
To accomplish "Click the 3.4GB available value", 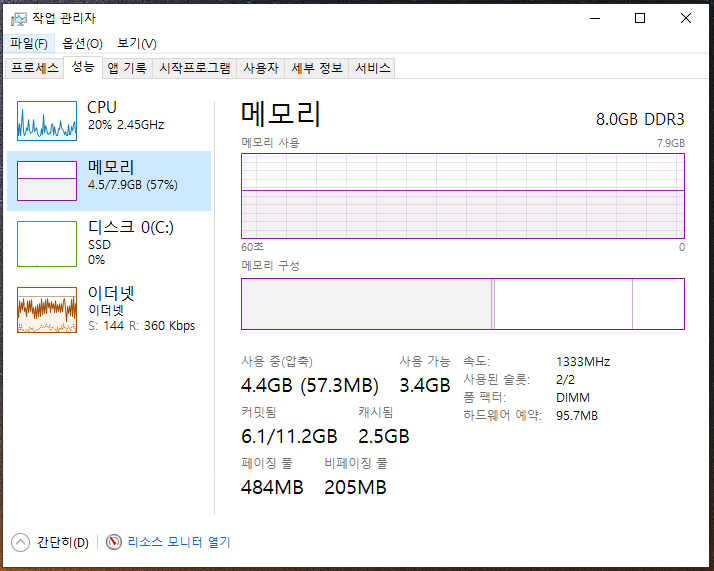I will click(x=425, y=385).
